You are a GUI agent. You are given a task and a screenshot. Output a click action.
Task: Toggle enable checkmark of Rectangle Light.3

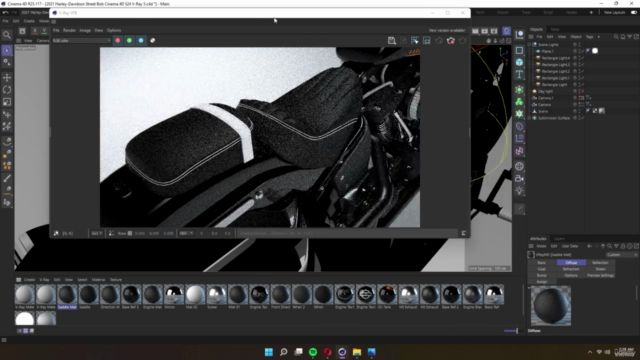click(583, 64)
